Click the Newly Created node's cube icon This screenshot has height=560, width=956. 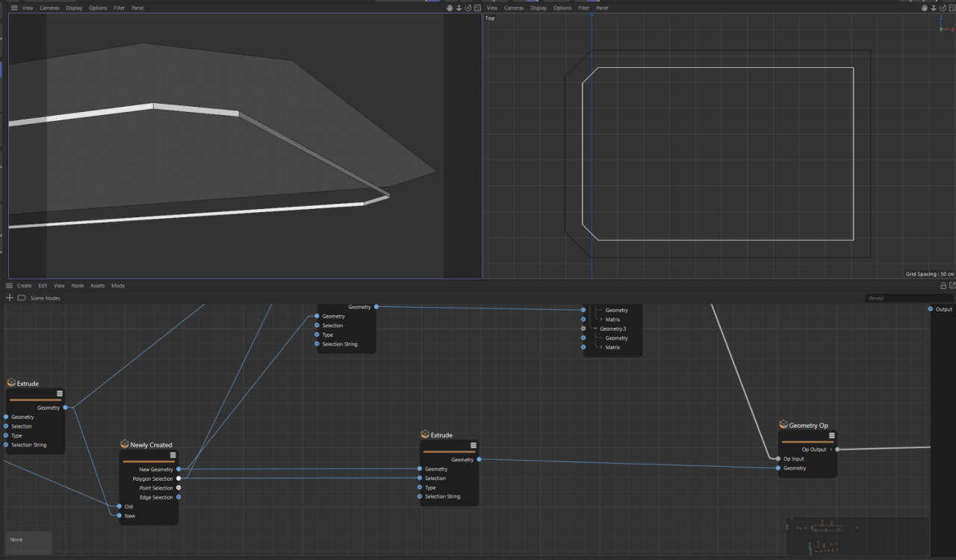point(125,444)
